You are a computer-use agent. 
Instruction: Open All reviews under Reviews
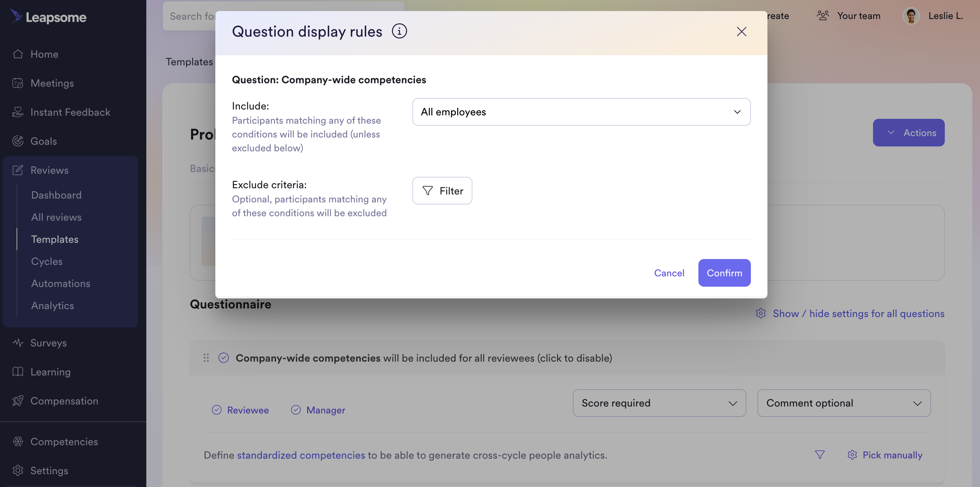(x=56, y=217)
